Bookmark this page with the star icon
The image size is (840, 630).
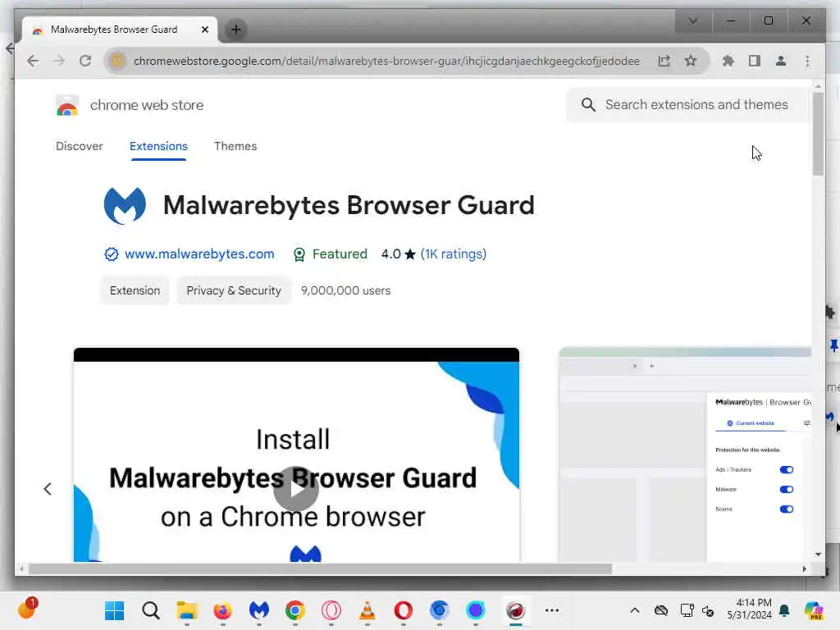click(691, 61)
